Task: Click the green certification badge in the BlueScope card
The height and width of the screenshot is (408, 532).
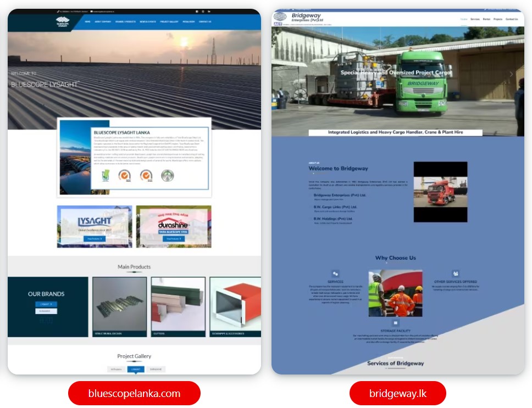Action: click(106, 176)
